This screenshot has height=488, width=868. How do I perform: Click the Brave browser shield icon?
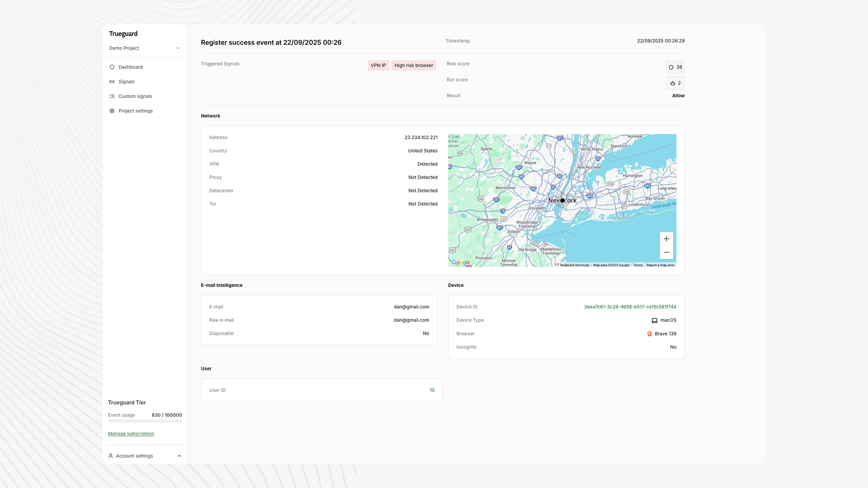(x=650, y=334)
